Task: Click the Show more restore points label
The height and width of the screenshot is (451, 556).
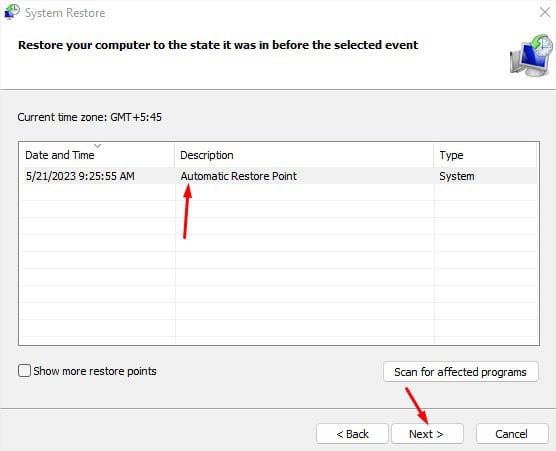Action: tap(95, 371)
